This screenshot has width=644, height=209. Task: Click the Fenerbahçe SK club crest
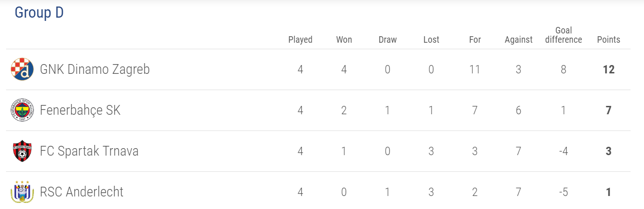[22, 110]
